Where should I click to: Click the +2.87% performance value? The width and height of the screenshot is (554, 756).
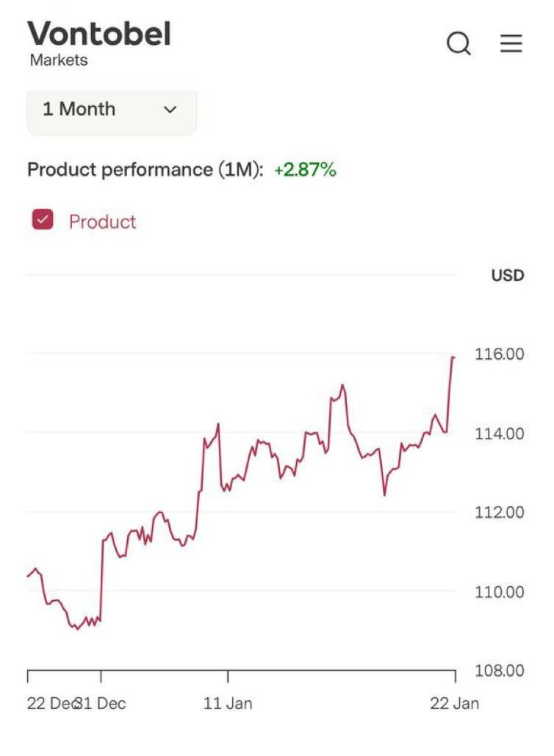click(305, 170)
